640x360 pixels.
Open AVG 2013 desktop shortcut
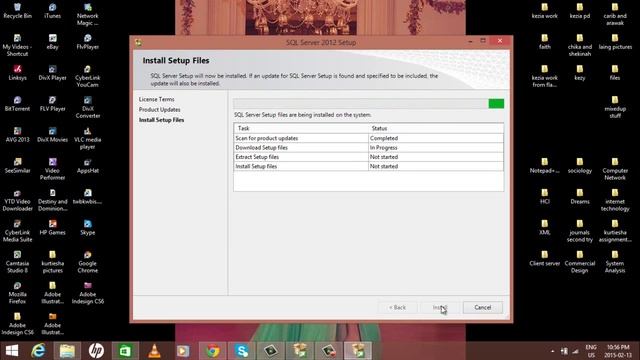pyautogui.click(x=17, y=135)
